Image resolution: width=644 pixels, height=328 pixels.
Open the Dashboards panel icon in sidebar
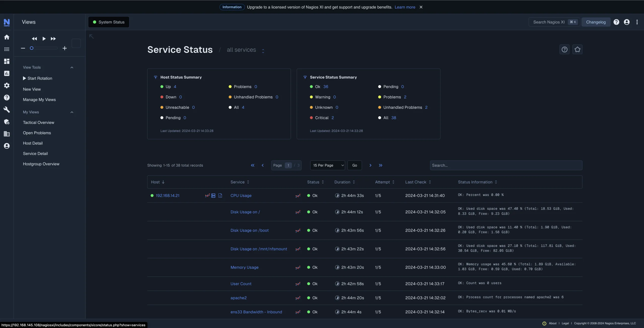tap(7, 61)
